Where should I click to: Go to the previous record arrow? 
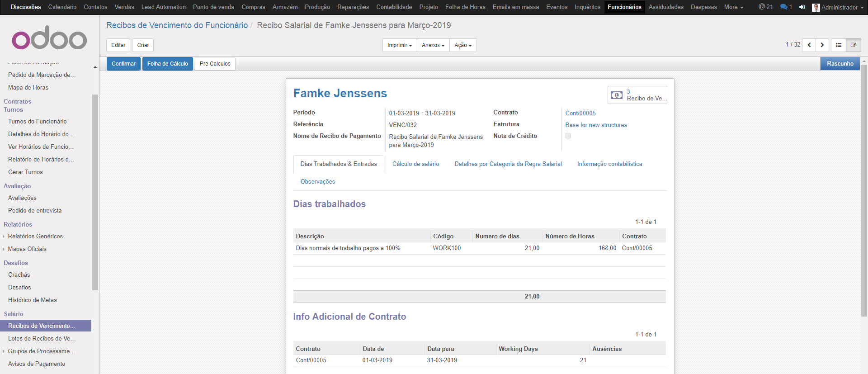coord(809,45)
